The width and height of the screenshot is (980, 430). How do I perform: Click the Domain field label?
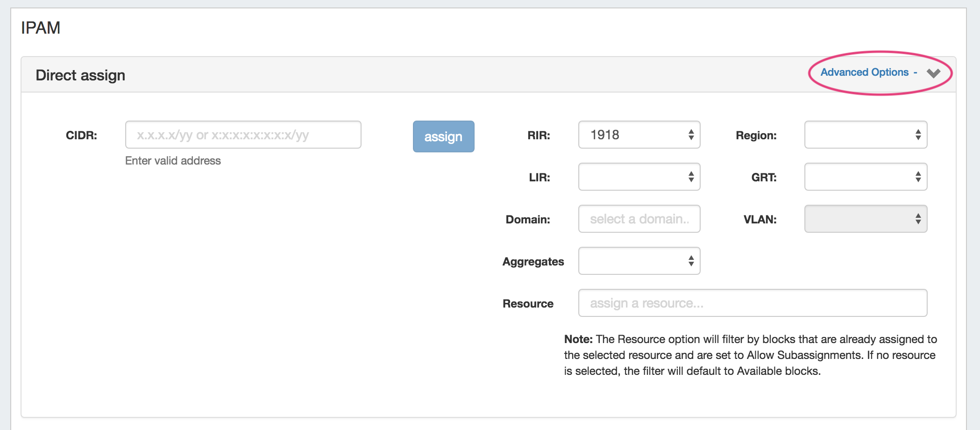pyautogui.click(x=528, y=220)
